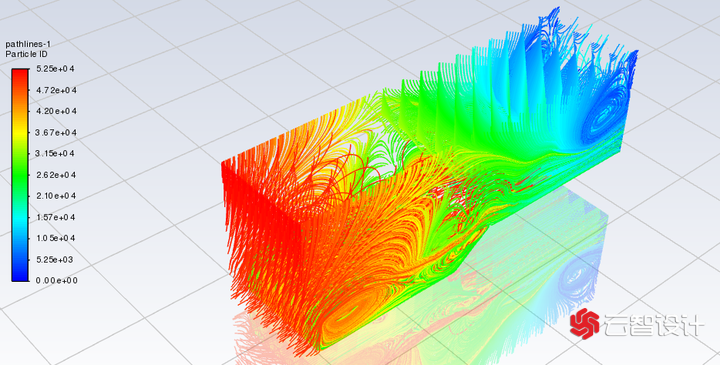Viewport: 720px width, 365px height.
Task: Select the pathlines-1 legend title
Action: 28,44
